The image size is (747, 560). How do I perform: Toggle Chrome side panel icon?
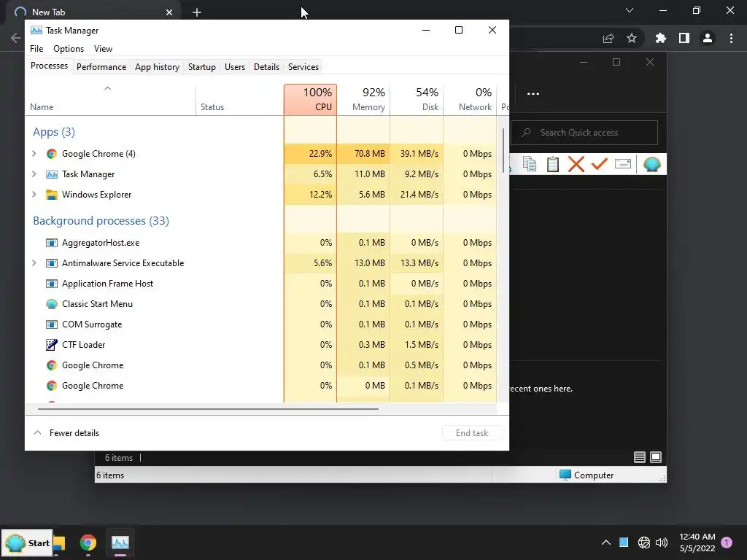click(x=684, y=38)
